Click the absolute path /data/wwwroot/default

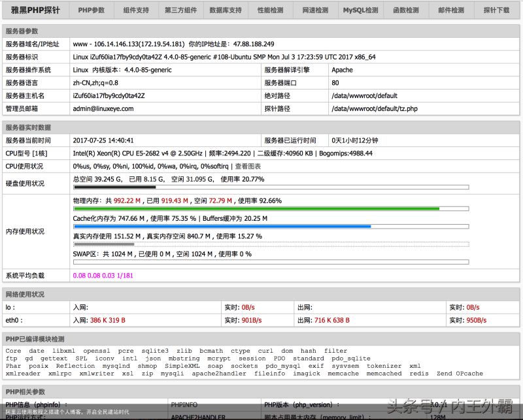pyautogui.click(x=365, y=95)
